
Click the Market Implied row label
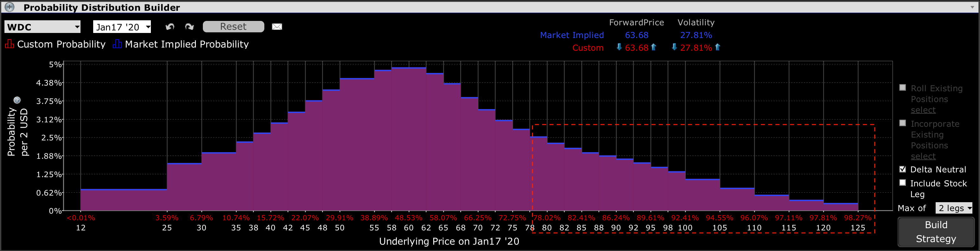pyautogui.click(x=572, y=35)
